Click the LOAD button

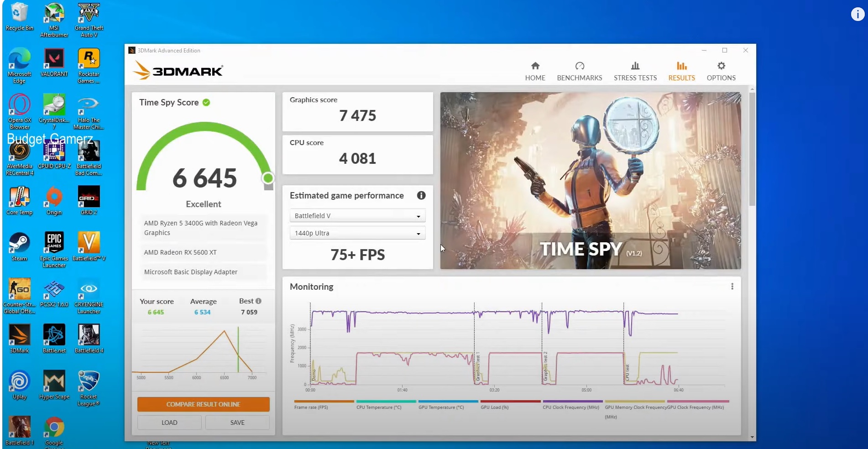coord(169,423)
